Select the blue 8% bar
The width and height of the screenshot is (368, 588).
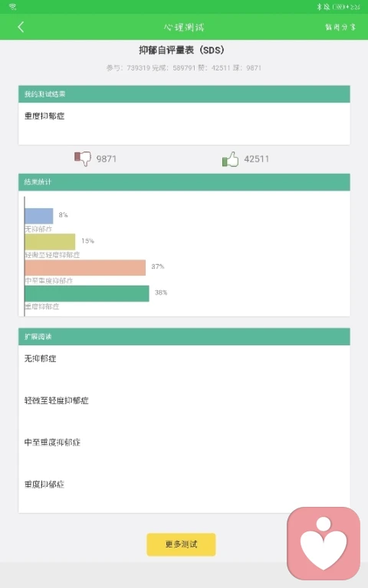click(x=39, y=216)
